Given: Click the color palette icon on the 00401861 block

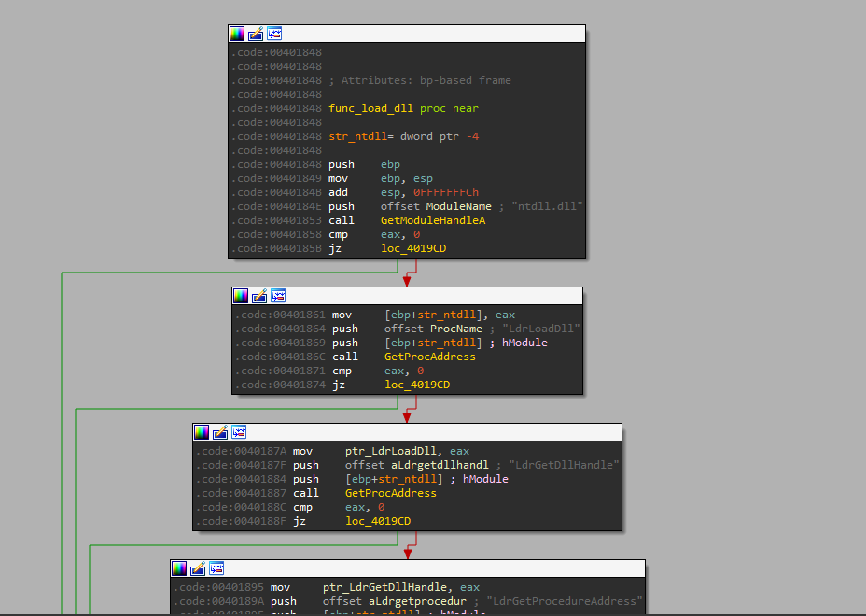Looking at the screenshot, I should (240, 295).
